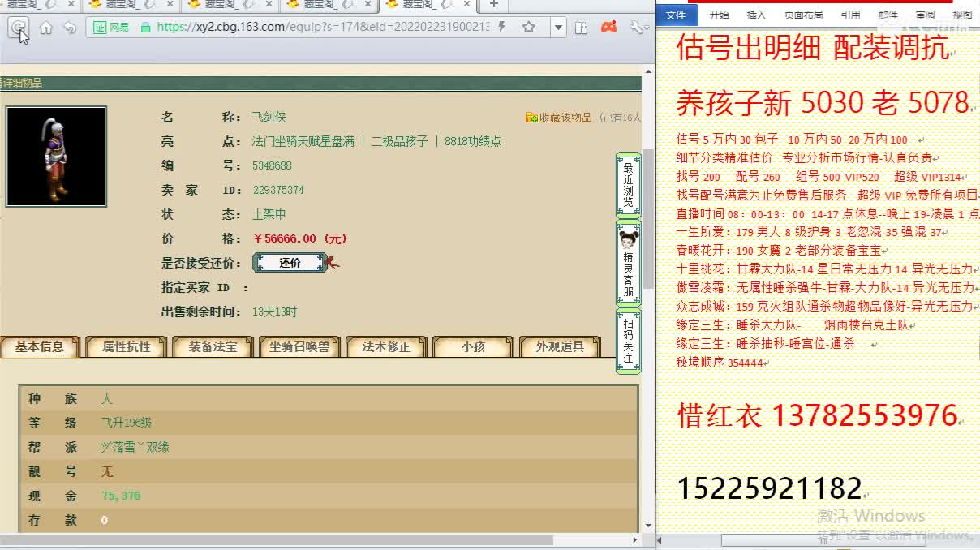The height and width of the screenshot is (550, 980).
Task: Open the 小孩 tab
Action: coord(473,346)
